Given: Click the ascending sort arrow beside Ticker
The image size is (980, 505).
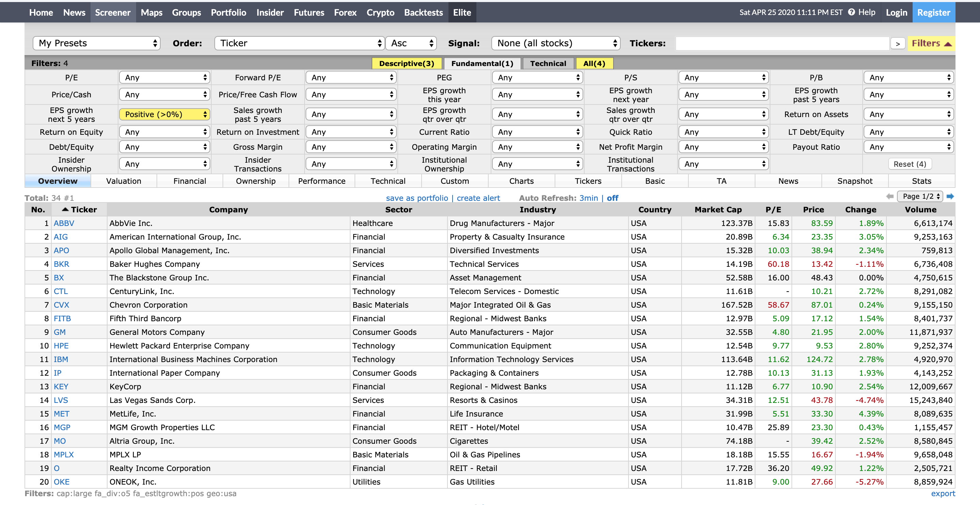Looking at the screenshot, I should click(x=65, y=209).
